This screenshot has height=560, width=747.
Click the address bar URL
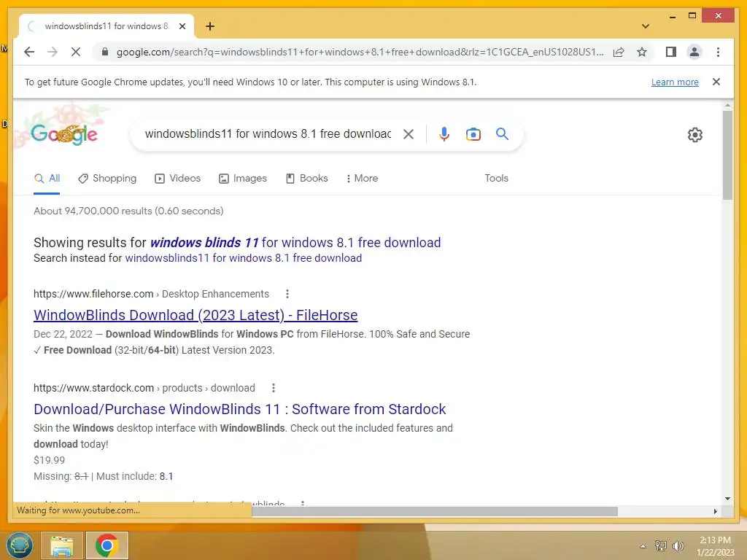click(x=360, y=52)
